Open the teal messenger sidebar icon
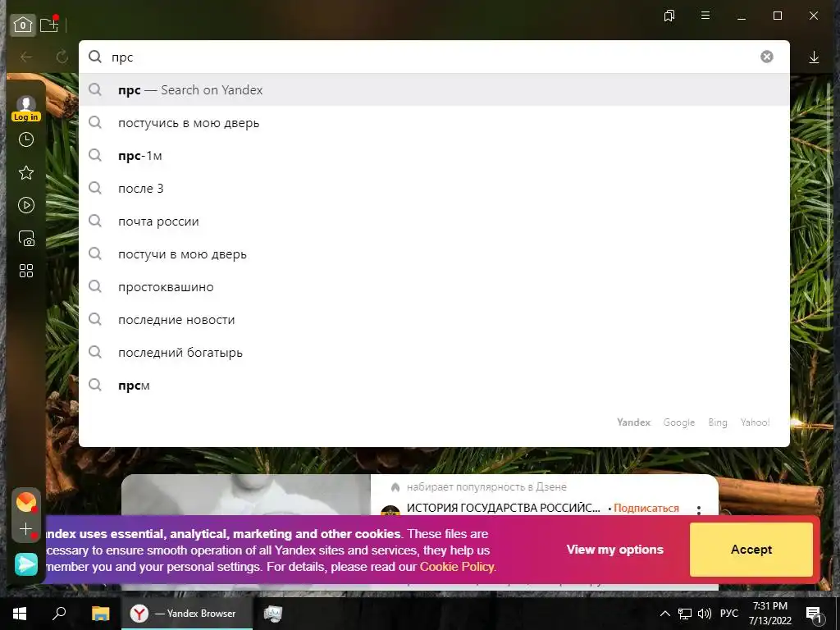 [x=25, y=564]
